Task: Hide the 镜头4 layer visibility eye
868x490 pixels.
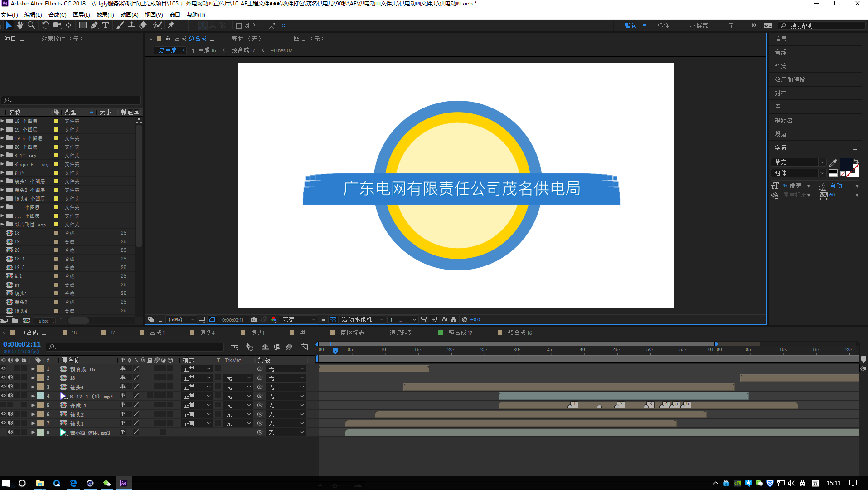Action: click(x=4, y=387)
